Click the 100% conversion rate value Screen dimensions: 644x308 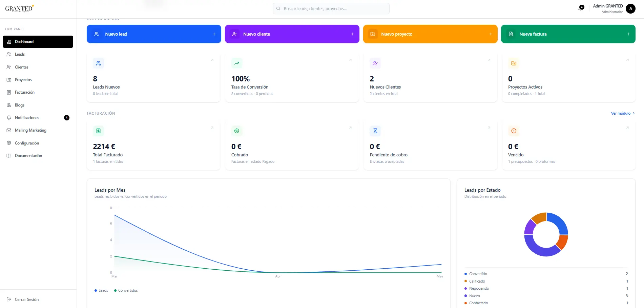[x=241, y=79]
